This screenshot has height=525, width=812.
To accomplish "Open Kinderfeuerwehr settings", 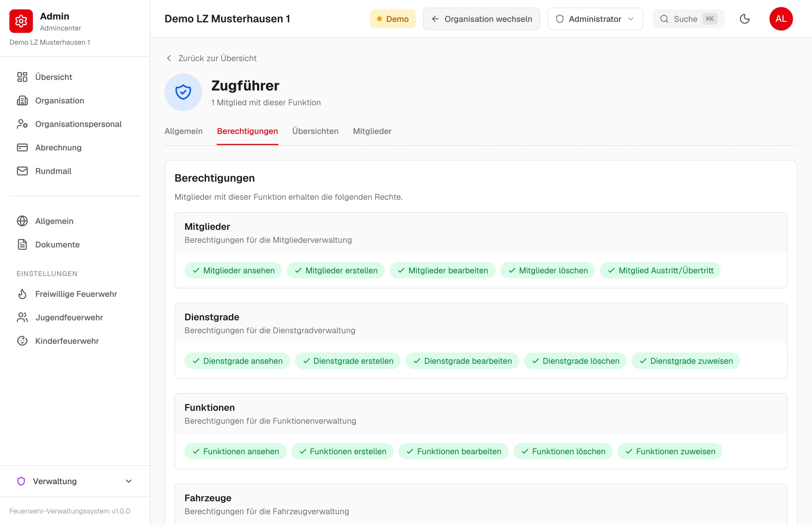I will pyautogui.click(x=75, y=341).
